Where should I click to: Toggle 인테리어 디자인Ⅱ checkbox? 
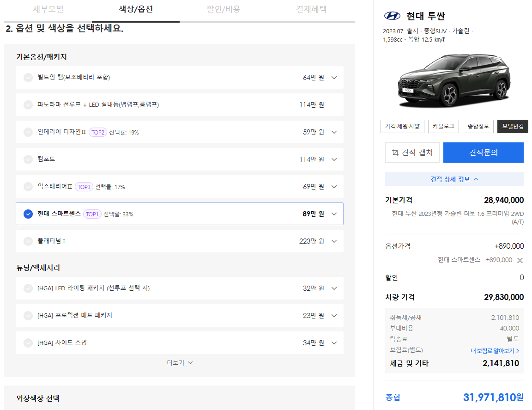click(28, 132)
